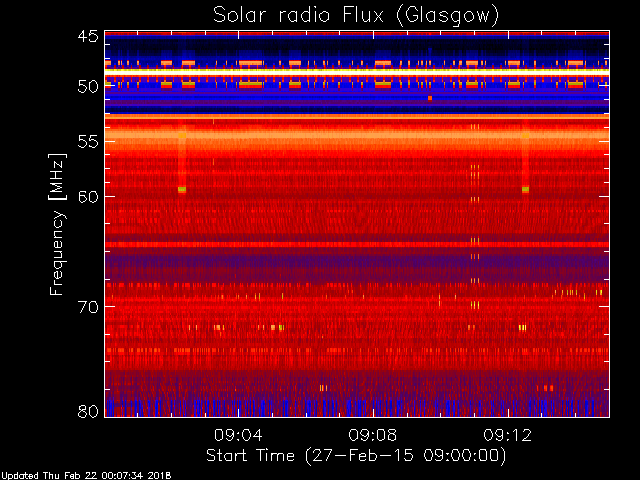
Task: Click the 60 frequency tick label
Action: (x=88, y=196)
